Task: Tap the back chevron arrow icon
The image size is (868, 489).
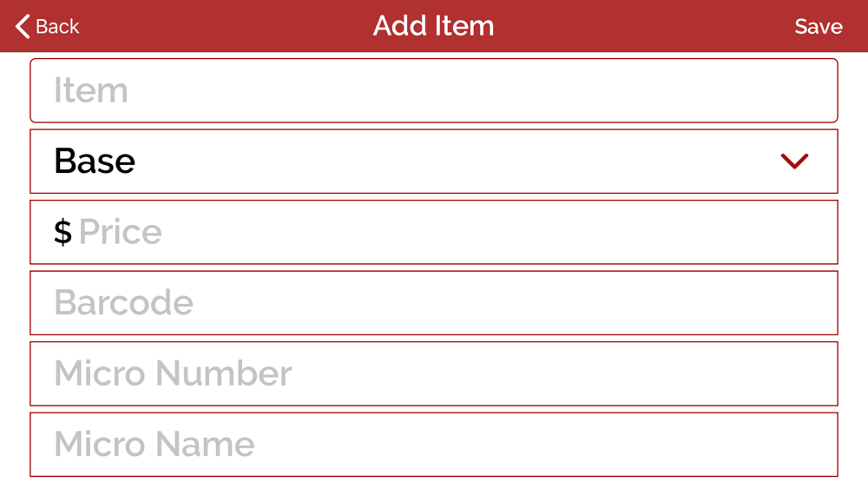Action: pyautogui.click(x=23, y=27)
